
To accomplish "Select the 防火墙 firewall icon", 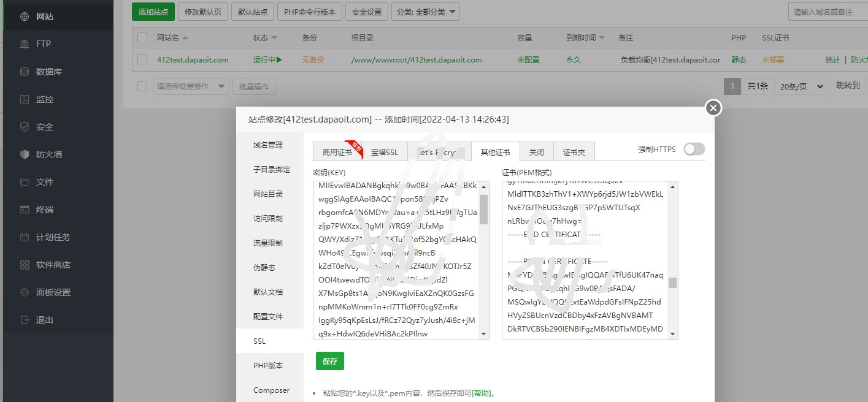I will point(25,154).
